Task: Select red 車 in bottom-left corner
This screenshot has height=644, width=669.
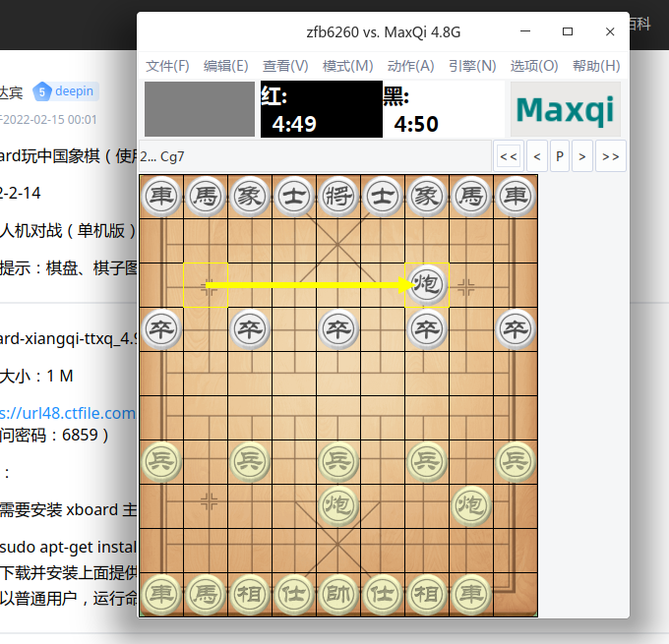Action: [161, 595]
